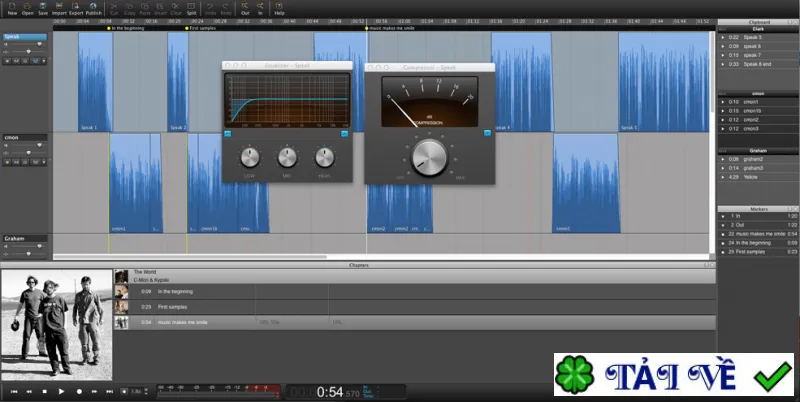
Task: Click the zoom In icon
Action: tap(260, 8)
